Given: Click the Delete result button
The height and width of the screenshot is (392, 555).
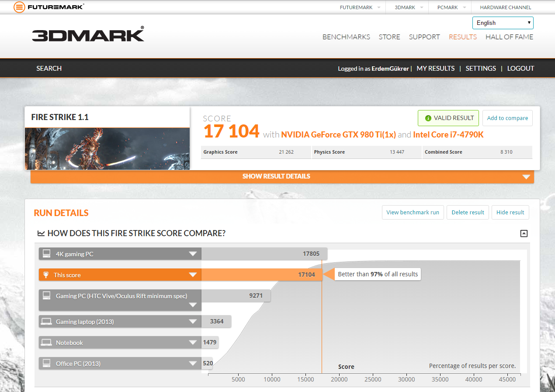Looking at the screenshot, I should pos(468,212).
